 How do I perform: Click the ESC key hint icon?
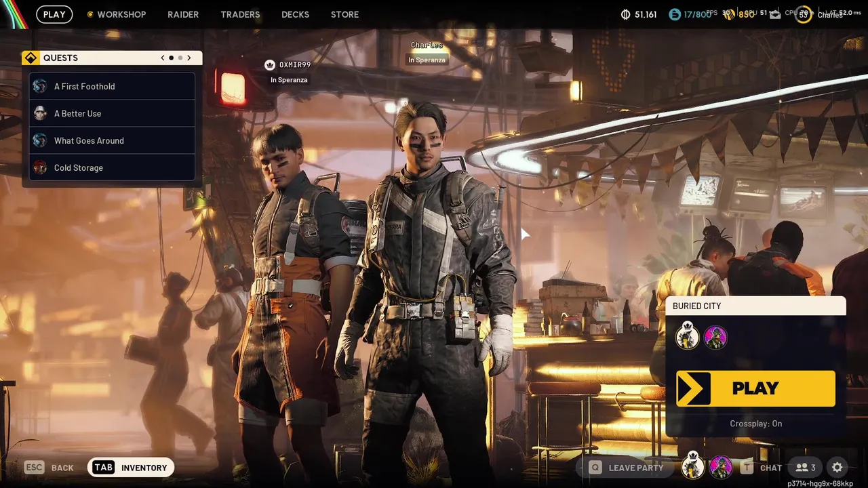point(35,468)
